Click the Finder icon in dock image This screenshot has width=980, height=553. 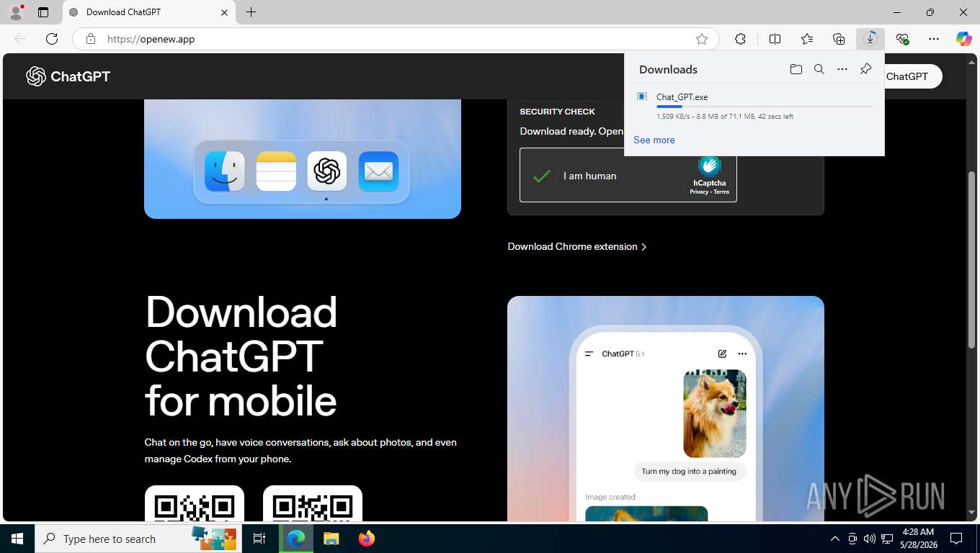[224, 171]
